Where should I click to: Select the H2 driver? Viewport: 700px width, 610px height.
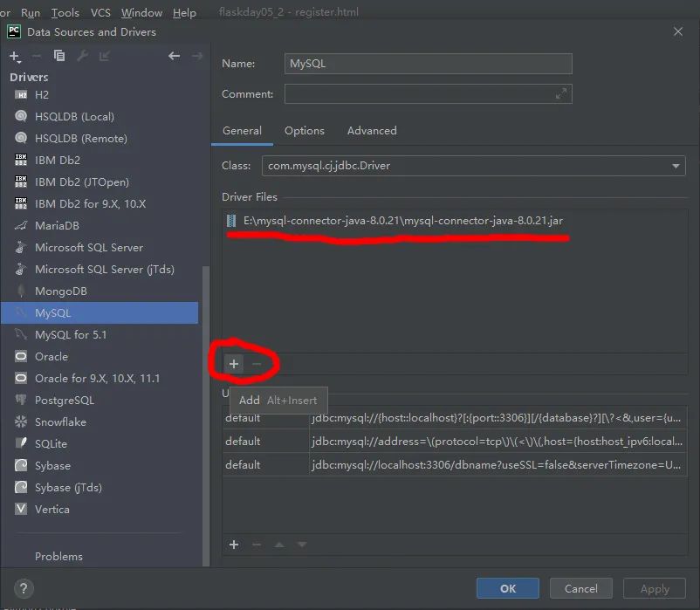(x=100, y=94)
